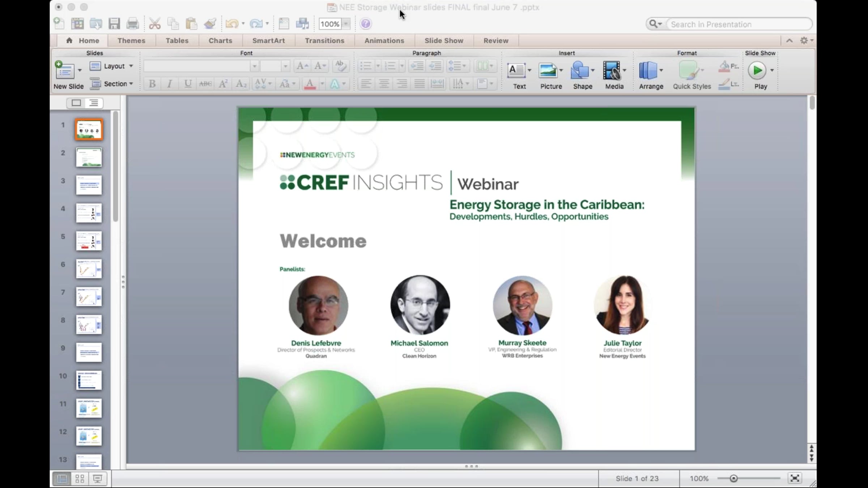Screen dimensions: 868x488
Task: Open the Help question mark icon
Action: (x=366, y=24)
